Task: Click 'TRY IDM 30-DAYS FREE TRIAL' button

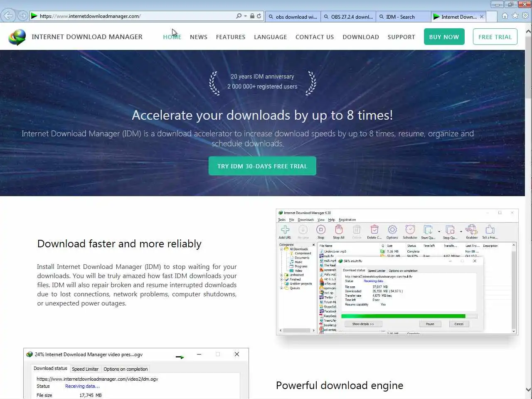Action: pos(262,166)
